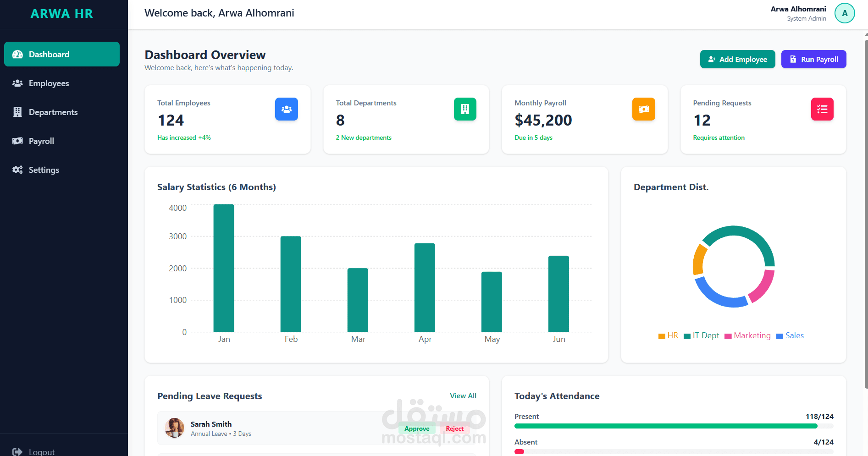This screenshot has height=456, width=868.
Task: Click the Add Employee button
Action: [x=737, y=59]
